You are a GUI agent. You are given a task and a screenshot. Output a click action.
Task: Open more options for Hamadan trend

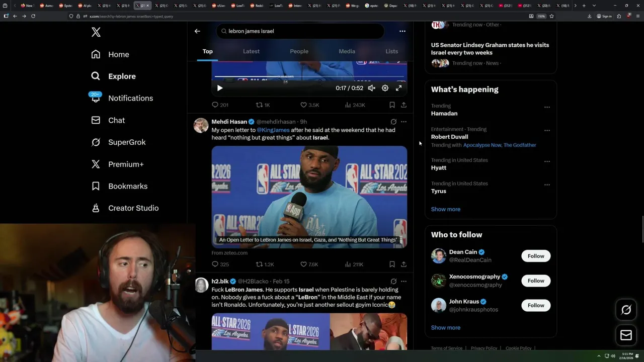(x=547, y=107)
